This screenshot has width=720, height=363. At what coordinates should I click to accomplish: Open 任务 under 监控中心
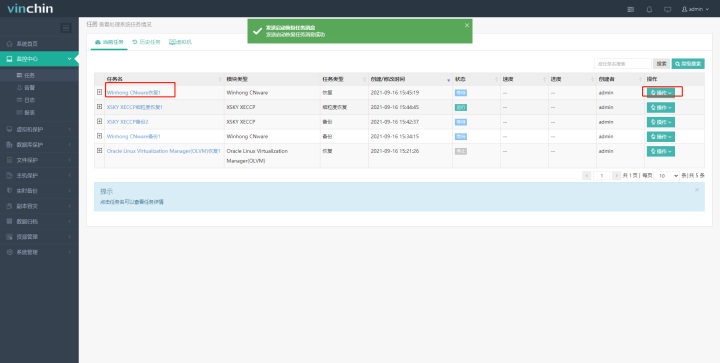point(30,75)
